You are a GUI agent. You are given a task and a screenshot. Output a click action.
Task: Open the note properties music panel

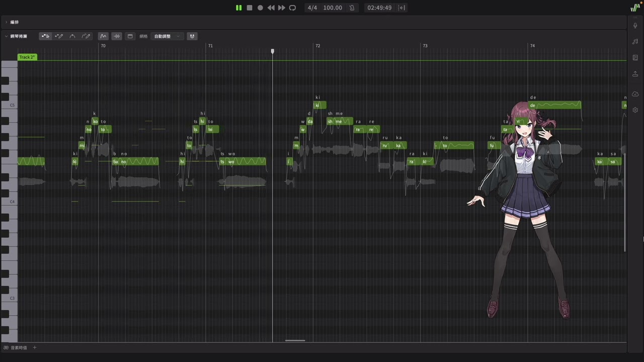[635, 41]
